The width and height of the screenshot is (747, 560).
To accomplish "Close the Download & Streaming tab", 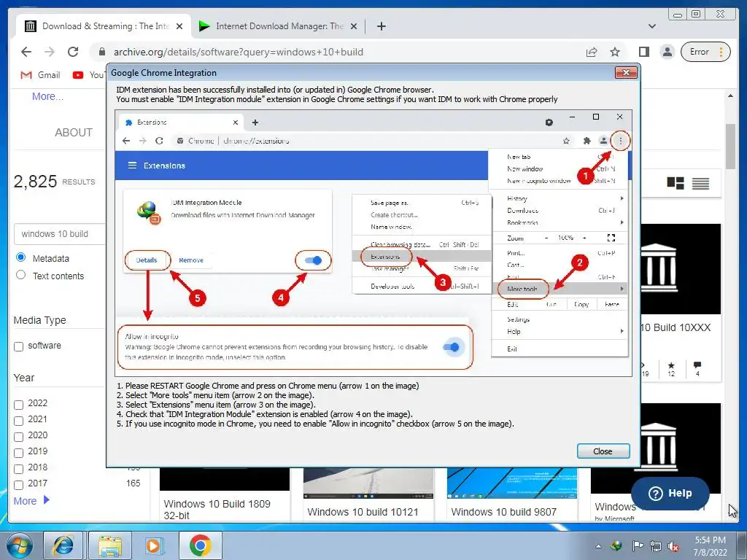I will tap(179, 26).
